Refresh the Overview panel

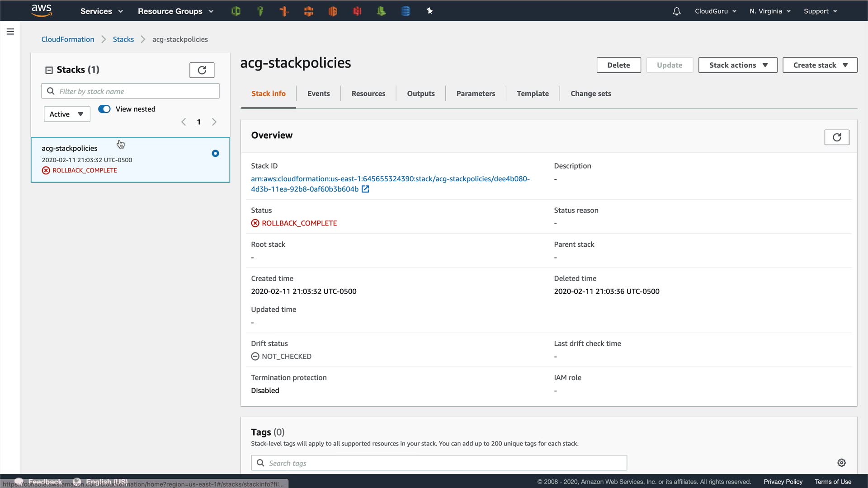(x=836, y=137)
